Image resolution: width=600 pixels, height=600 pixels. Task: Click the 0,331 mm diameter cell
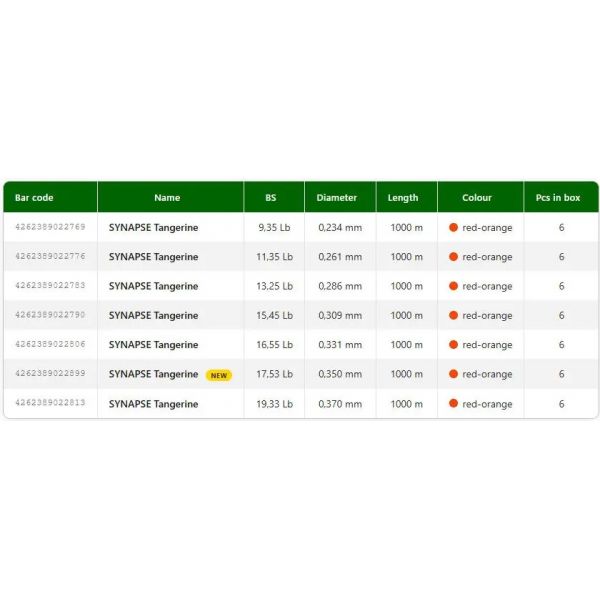coord(340,345)
